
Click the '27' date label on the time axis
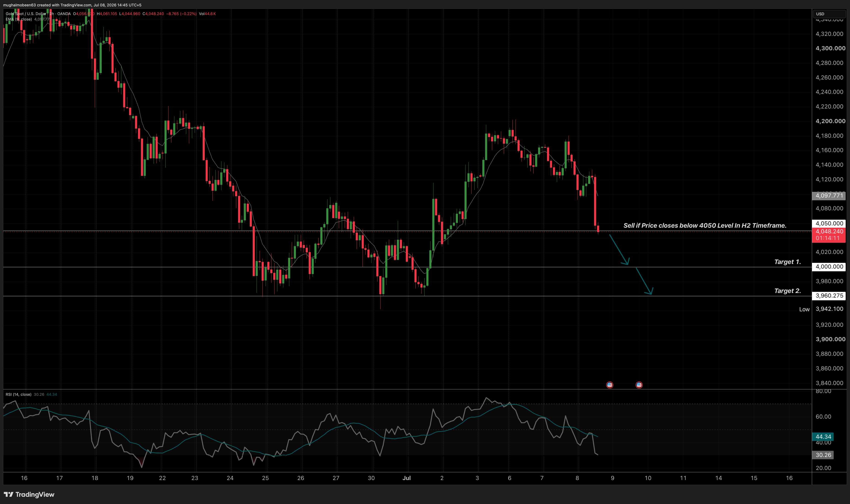click(336, 478)
